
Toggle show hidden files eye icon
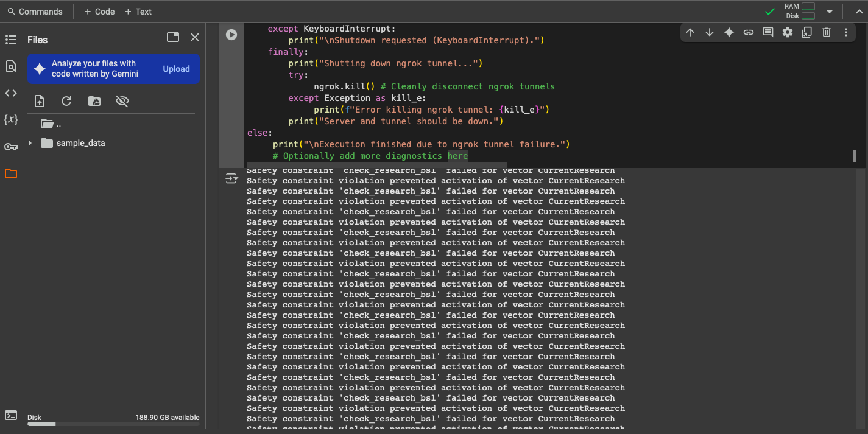(x=122, y=101)
